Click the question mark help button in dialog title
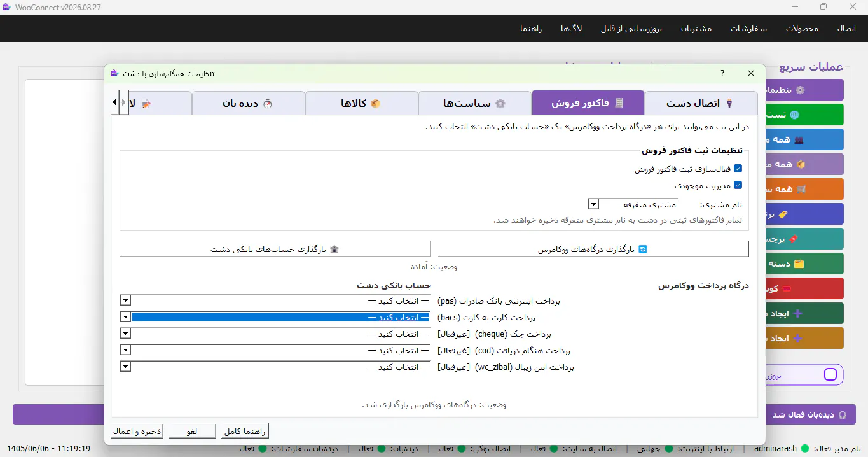868x457 pixels. coord(722,73)
